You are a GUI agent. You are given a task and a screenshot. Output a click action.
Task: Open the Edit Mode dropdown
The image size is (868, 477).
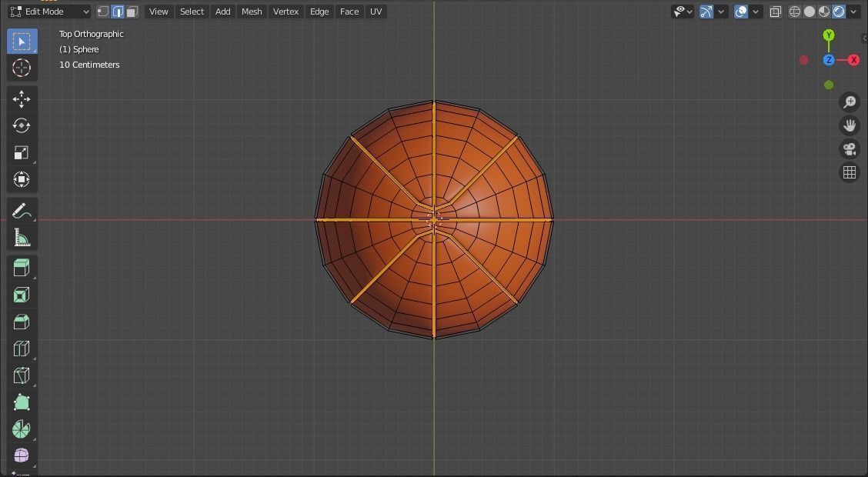point(48,12)
